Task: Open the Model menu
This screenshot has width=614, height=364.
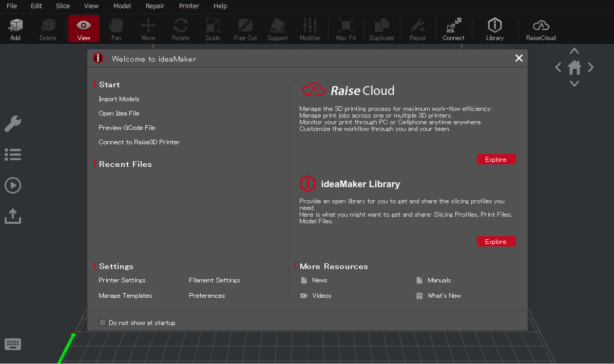Action: pos(122,6)
